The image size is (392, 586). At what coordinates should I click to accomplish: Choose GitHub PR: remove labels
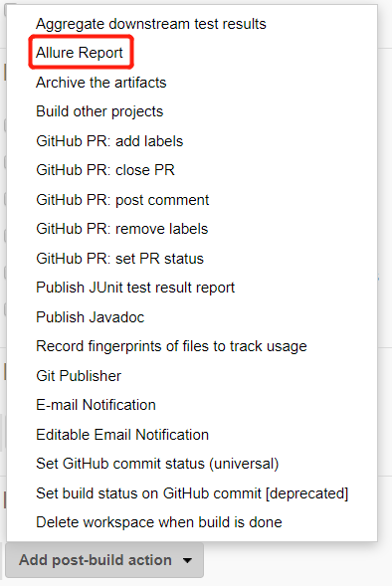(x=121, y=229)
